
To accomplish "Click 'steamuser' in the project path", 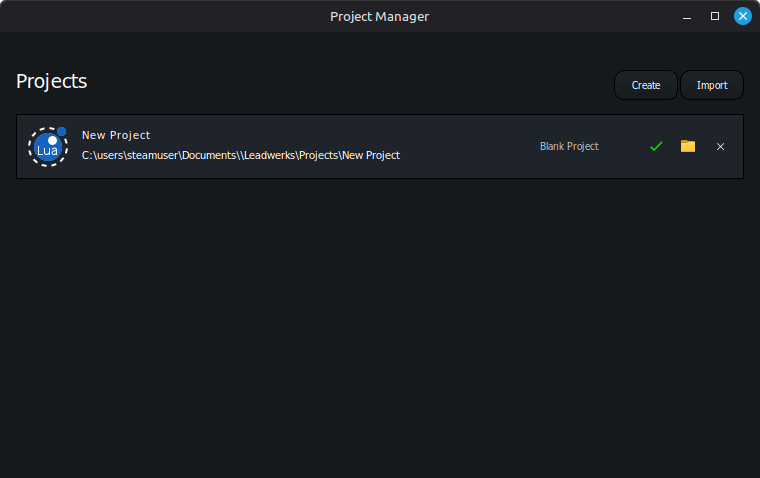I will pos(153,155).
